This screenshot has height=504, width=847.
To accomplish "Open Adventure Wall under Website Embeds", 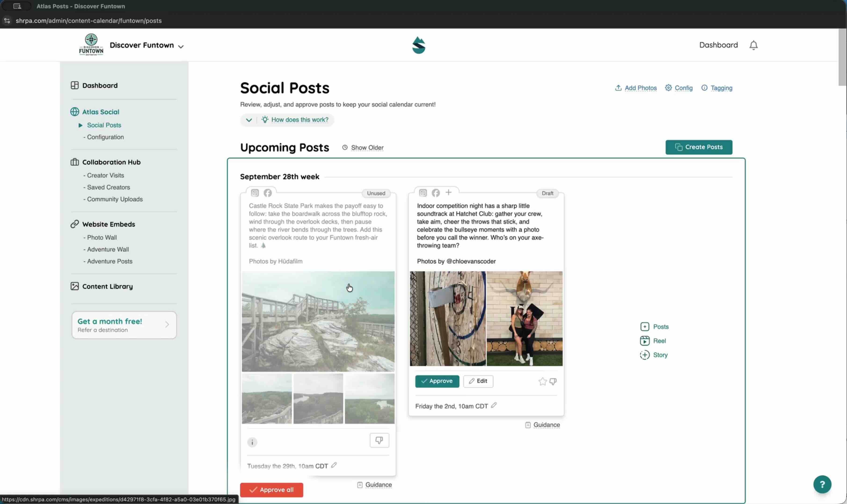I will (x=108, y=249).
